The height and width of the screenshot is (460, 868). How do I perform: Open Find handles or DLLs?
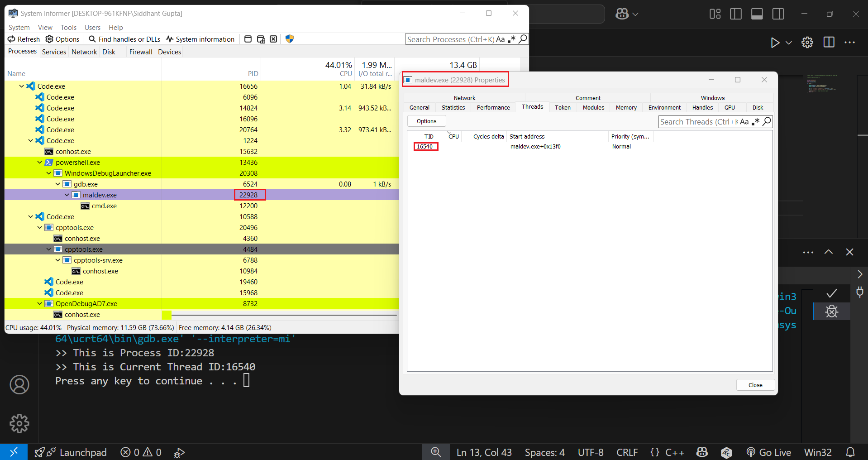click(124, 39)
